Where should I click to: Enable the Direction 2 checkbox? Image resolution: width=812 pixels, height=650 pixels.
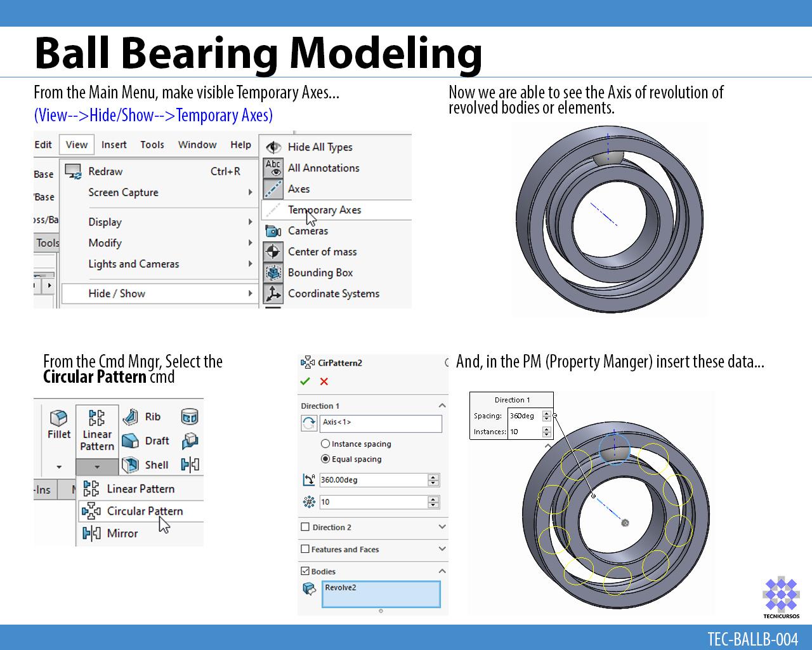305,527
